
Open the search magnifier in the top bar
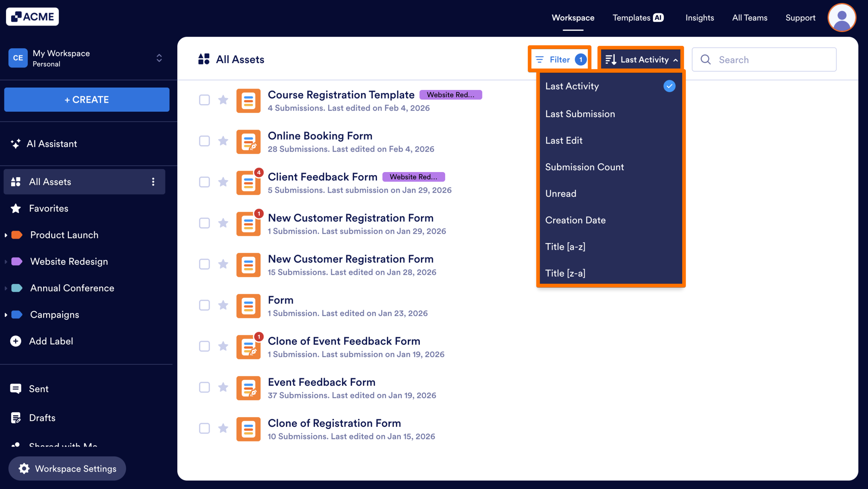pyautogui.click(x=706, y=59)
